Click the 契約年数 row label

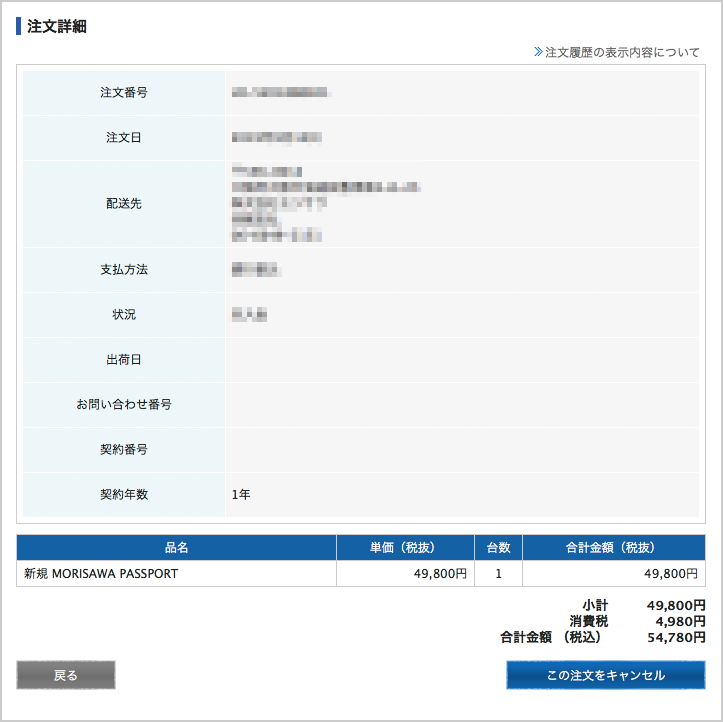coord(124,495)
